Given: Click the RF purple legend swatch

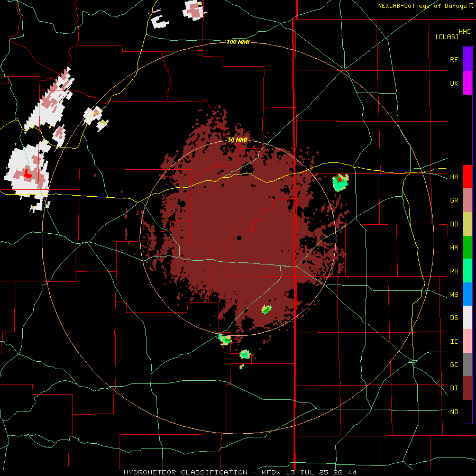Looking at the screenshot, I should click(x=467, y=59).
